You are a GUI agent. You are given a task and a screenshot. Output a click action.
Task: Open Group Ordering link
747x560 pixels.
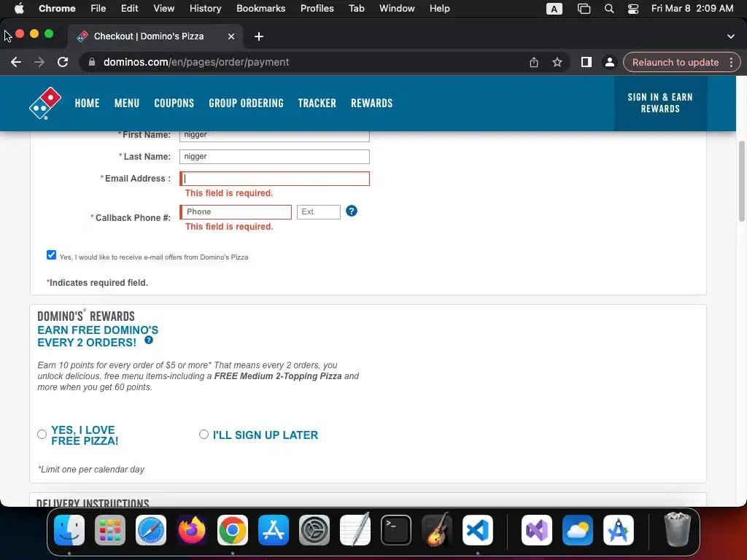[246, 104]
